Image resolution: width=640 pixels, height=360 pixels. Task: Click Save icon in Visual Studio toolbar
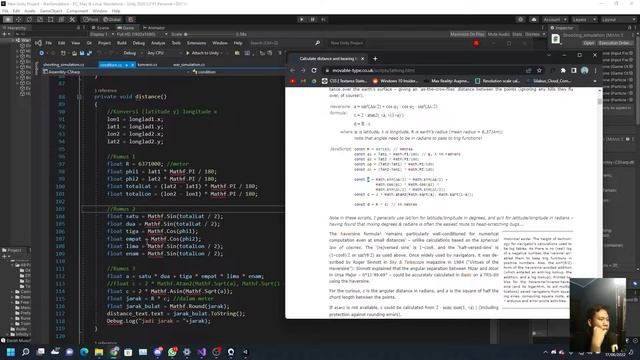pos(82,53)
